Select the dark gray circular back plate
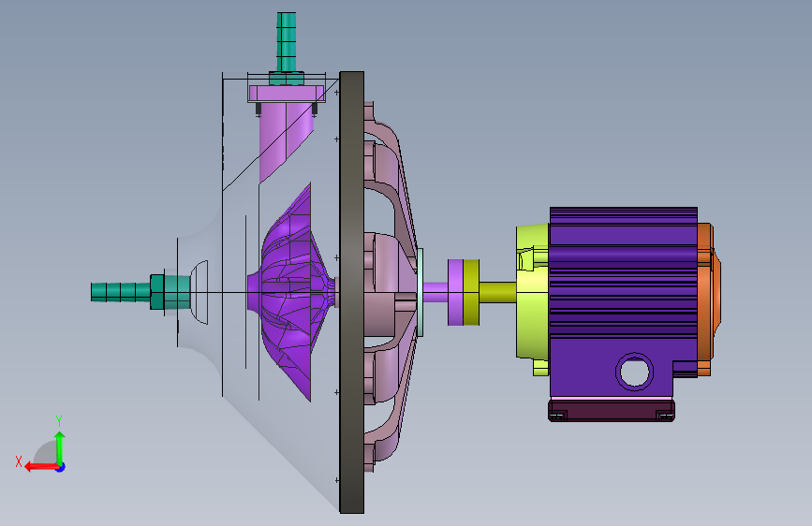The width and height of the screenshot is (812, 526). coord(351,293)
